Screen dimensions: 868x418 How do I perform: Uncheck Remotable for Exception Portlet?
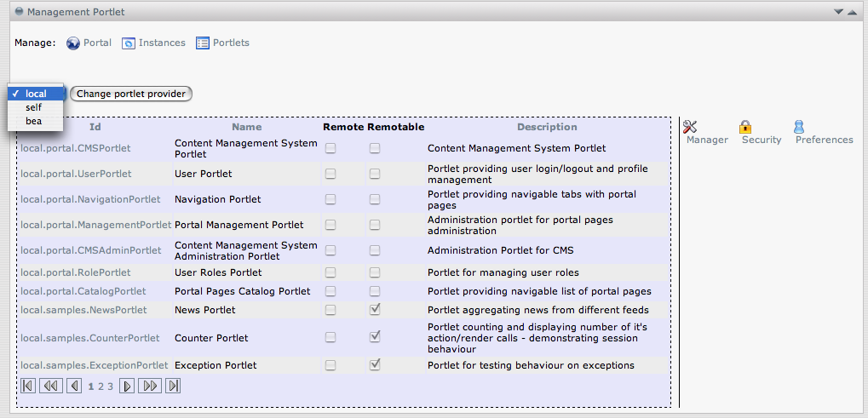tap(375, 365)
